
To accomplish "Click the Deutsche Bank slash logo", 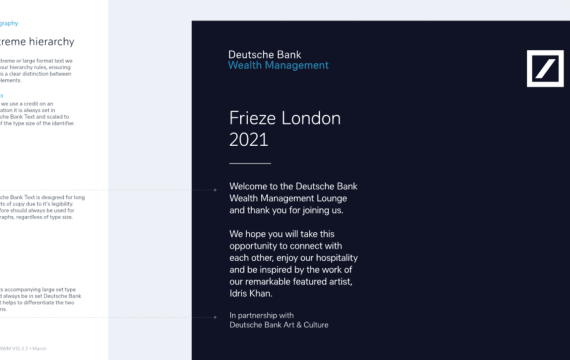I will (545, 68).
